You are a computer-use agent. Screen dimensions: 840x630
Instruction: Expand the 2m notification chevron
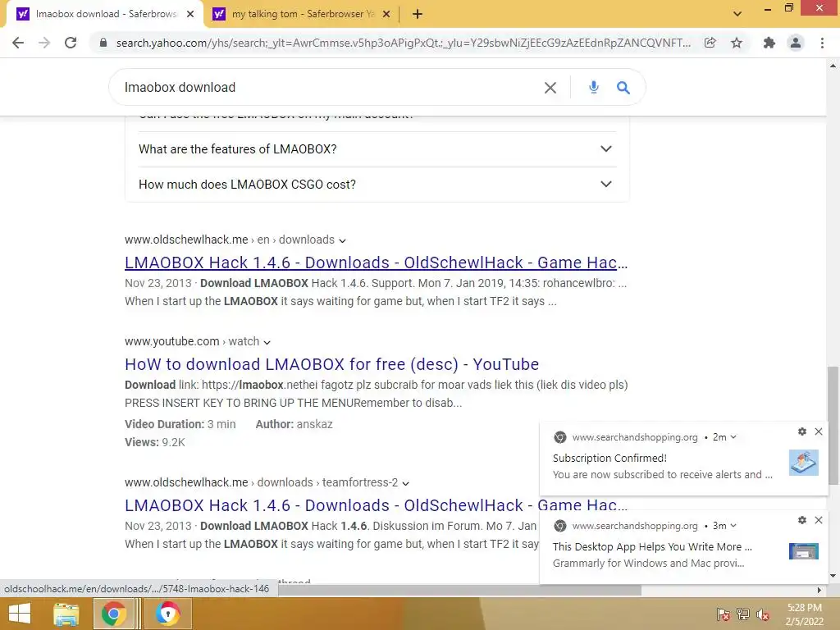coord(733,437)
